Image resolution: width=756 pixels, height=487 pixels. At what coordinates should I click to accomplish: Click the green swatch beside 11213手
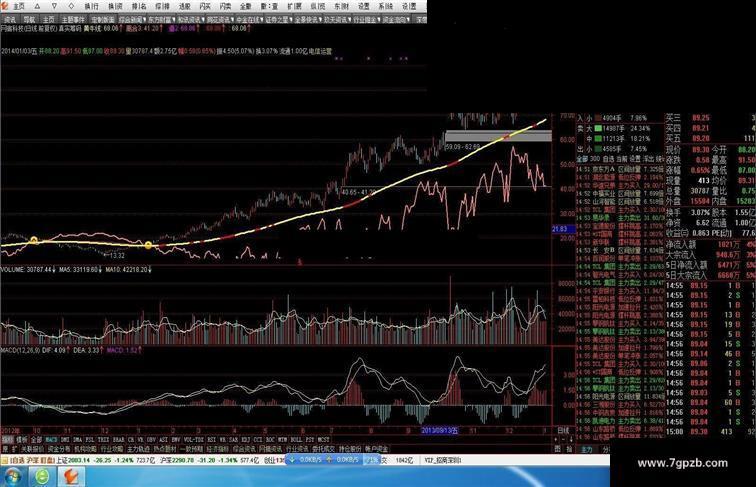(598, 139)
